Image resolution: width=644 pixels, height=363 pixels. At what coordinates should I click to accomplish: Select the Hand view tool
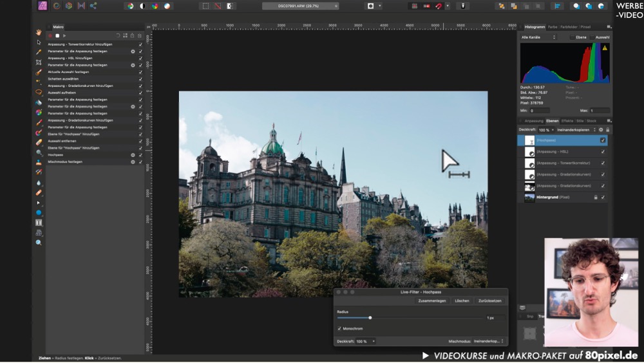39,32
